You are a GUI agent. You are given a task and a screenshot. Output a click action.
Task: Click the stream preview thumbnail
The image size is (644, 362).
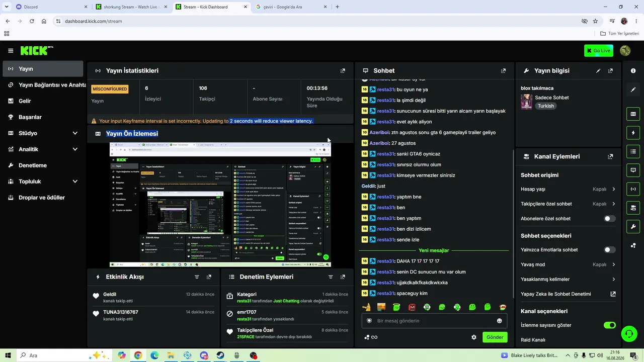(x=220, y=205)
